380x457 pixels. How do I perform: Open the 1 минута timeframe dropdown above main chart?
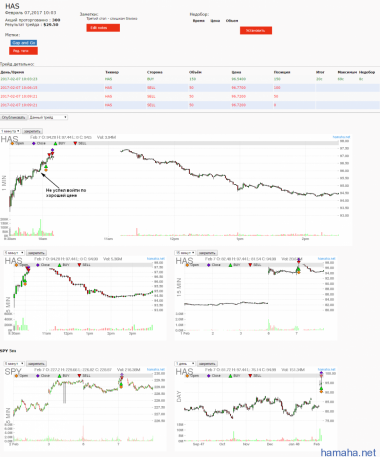pyautogui.click(x=10, y=131)
